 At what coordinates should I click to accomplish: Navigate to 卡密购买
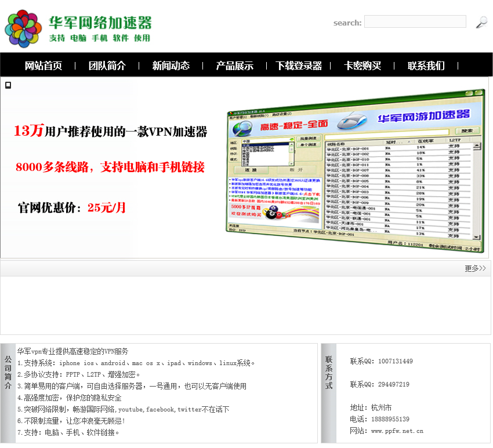point(362,65)
